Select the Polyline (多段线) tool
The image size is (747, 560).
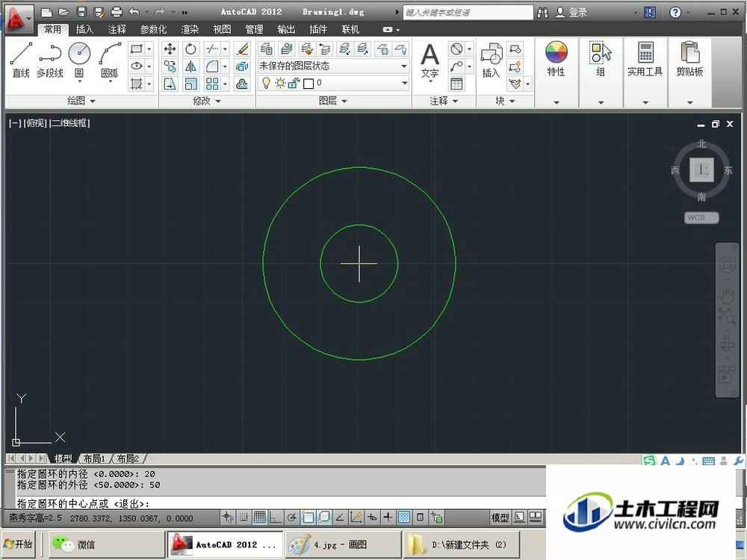(50, 60)
